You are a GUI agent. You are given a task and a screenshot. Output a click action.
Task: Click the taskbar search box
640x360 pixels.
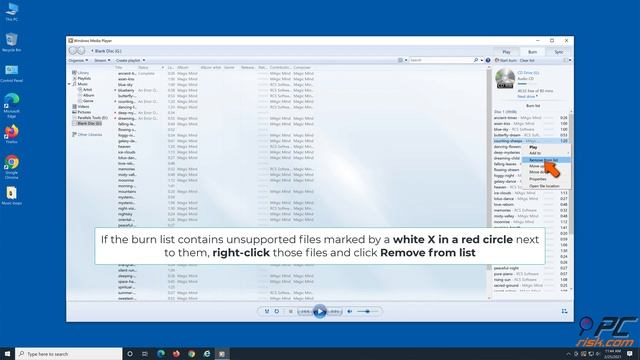pyautogui.click(x=69, y=354)
